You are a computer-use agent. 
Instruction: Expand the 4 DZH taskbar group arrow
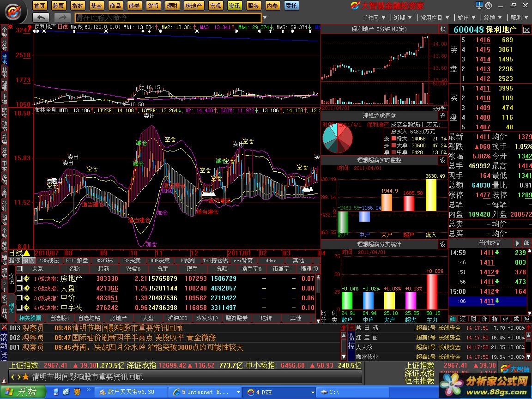[x=313, y=392]
